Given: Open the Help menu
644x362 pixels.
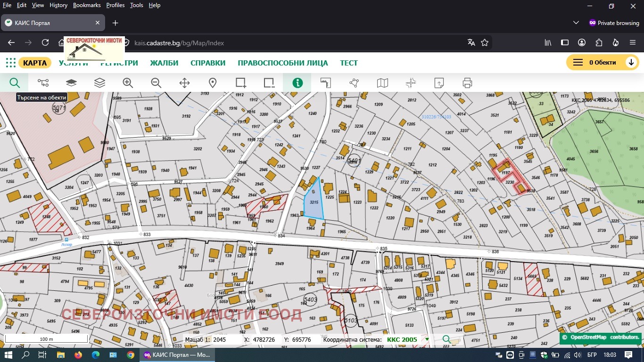Looking at the screenshot, I should [x=155, y=5].
